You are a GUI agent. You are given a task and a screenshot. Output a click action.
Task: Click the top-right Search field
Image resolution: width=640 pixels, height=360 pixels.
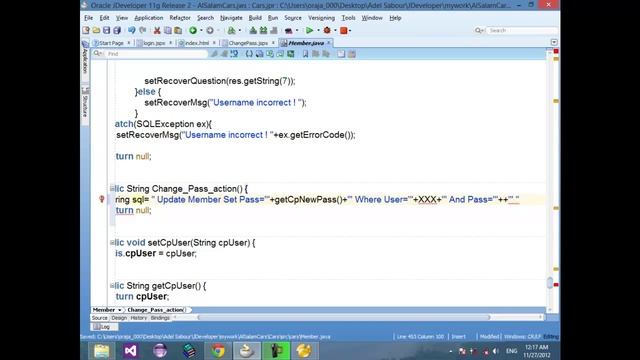(522, 30)
